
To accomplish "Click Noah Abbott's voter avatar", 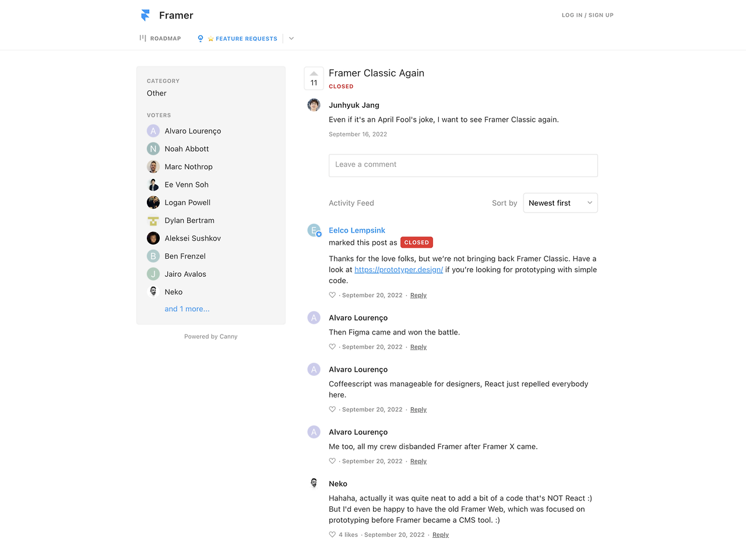I will [153, 149].
